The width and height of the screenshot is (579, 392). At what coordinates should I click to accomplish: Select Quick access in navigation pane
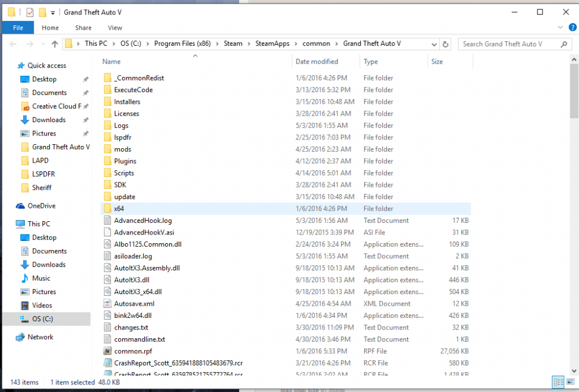pyautogui.click(x=47, y=65)
